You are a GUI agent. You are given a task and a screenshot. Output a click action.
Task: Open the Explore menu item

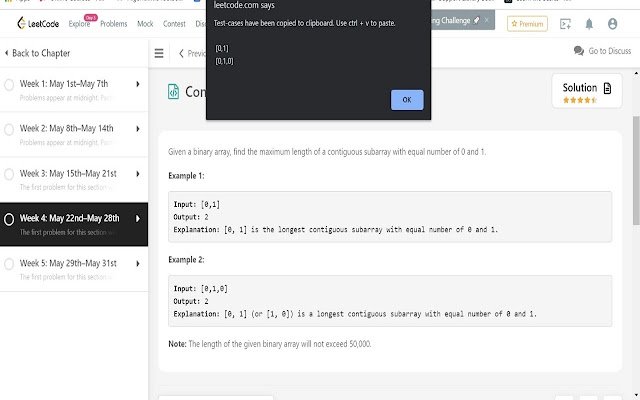point(79,24)
